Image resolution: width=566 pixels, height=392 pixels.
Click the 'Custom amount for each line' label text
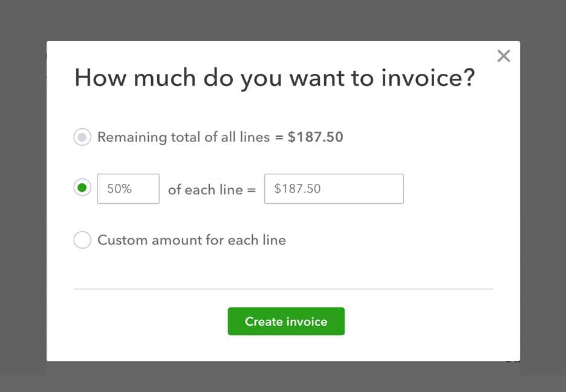tap(192, 240)
